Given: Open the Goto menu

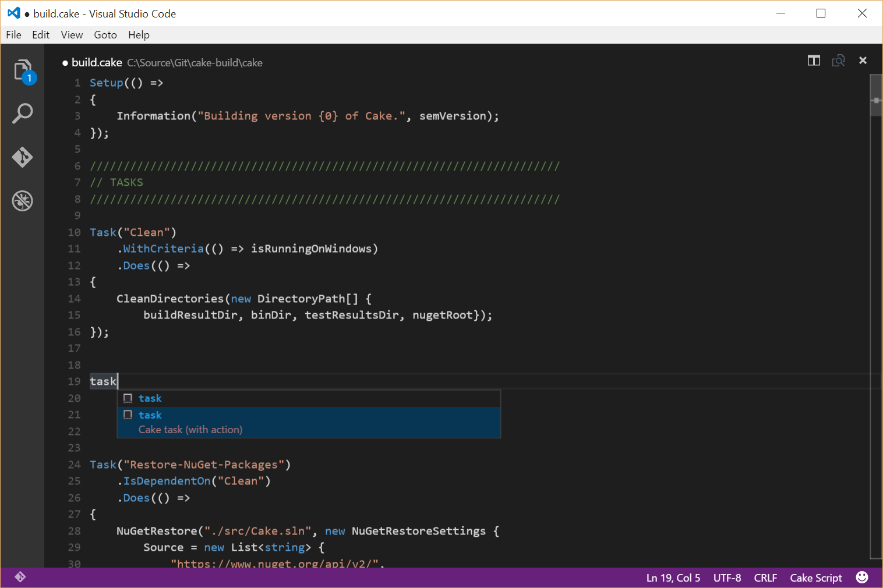Looking at the screenshot, I should [105, 35].
